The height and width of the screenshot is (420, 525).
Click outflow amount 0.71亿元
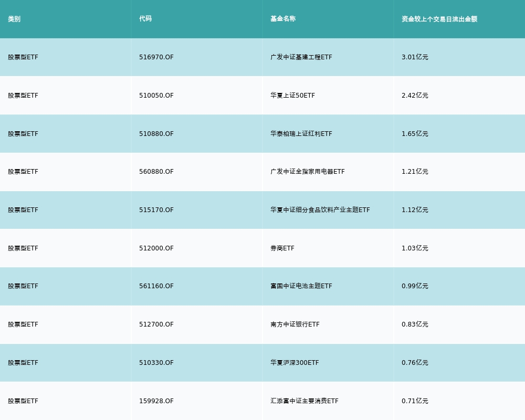(x=415, y=401)
